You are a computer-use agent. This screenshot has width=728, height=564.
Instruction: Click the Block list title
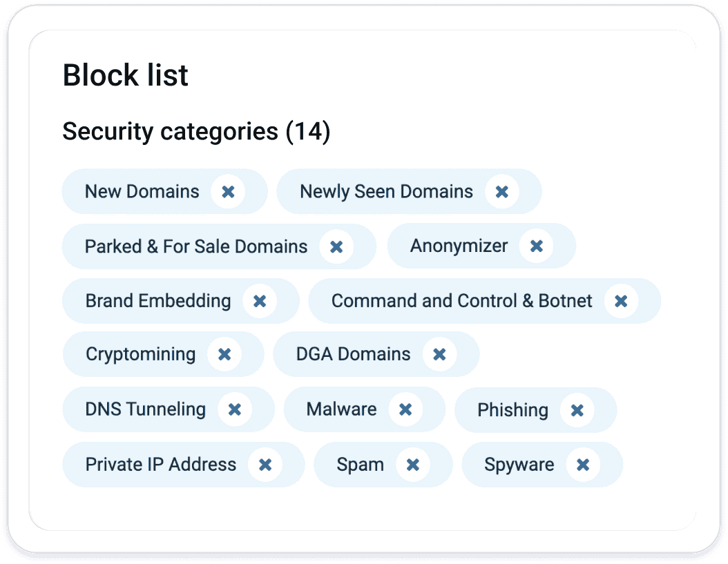[x=125, y=75]
